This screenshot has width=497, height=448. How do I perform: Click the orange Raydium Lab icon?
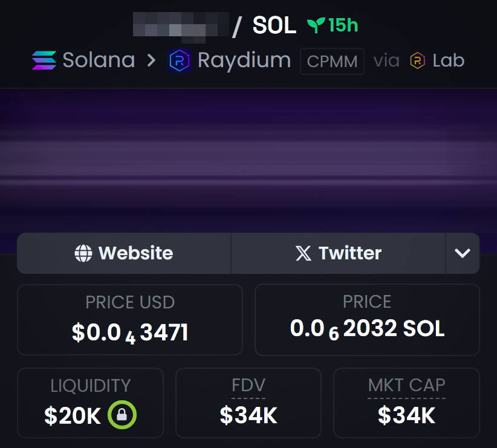tap(417, 60)
